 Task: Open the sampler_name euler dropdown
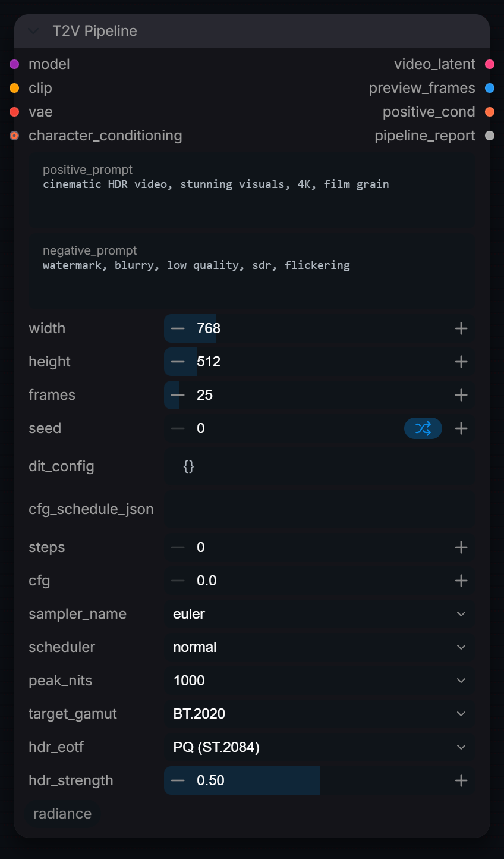point(319,614)
